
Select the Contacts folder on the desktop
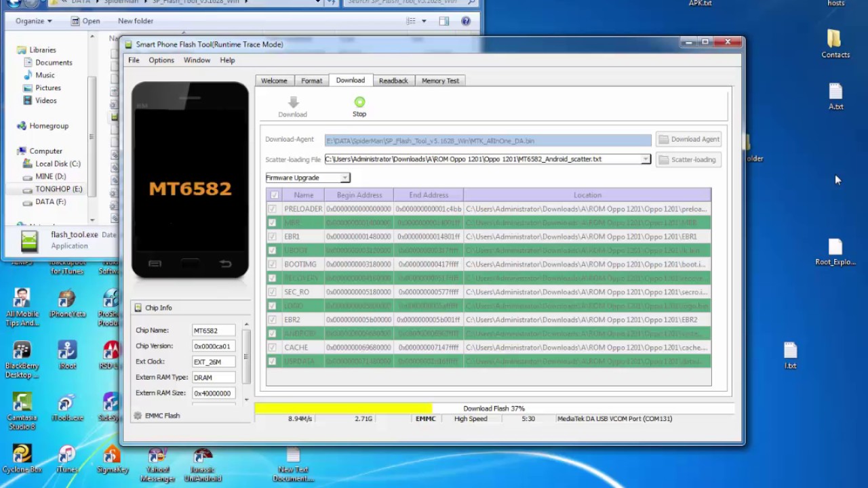click(x=835, y=43)
